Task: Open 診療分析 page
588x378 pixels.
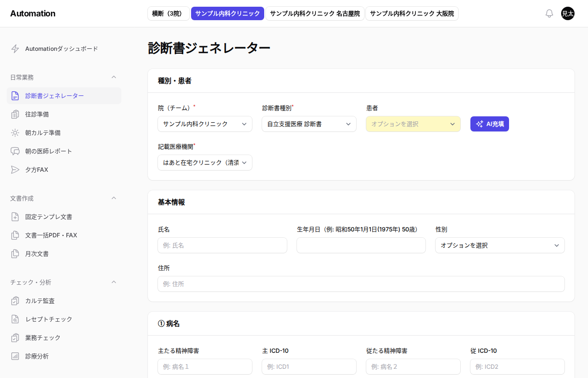Action: pos(64,356)
